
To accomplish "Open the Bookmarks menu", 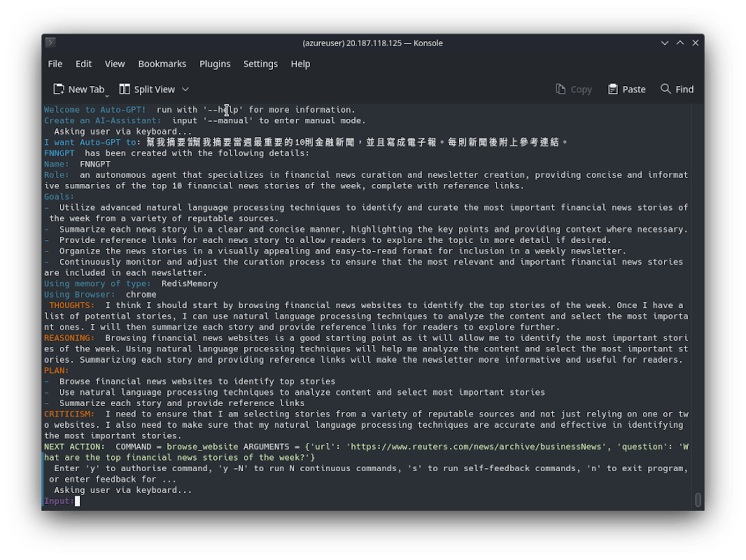I will tap(162, 64).
